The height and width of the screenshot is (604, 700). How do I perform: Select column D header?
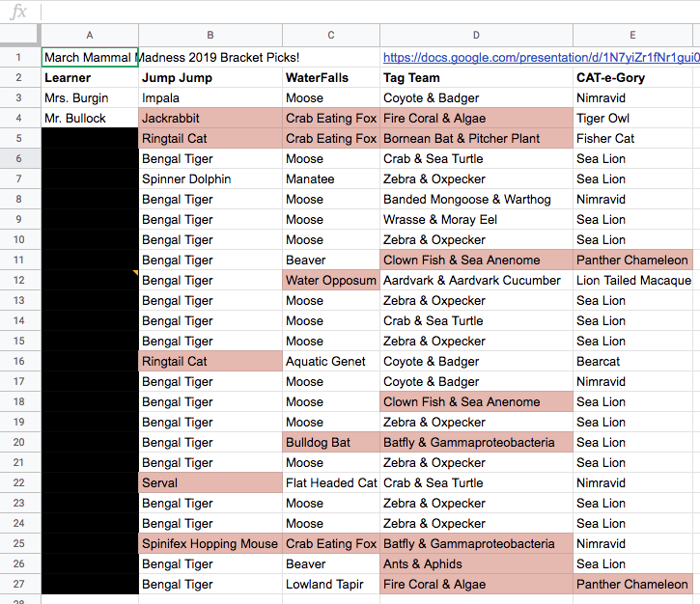[476, 36]
